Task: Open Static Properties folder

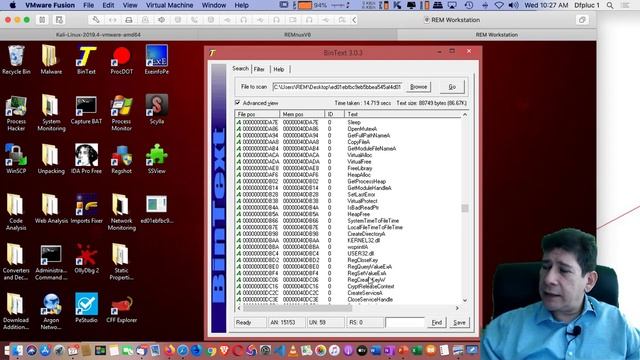Action: coord(122,262)
